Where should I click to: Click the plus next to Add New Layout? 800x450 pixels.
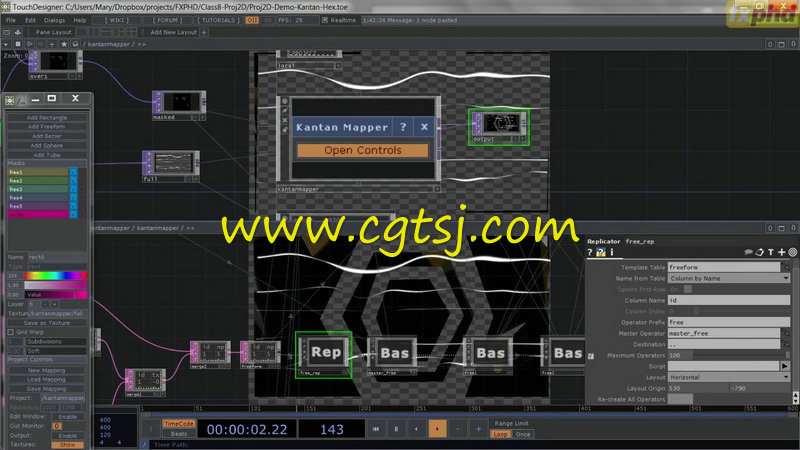click(x=204, y=32)
